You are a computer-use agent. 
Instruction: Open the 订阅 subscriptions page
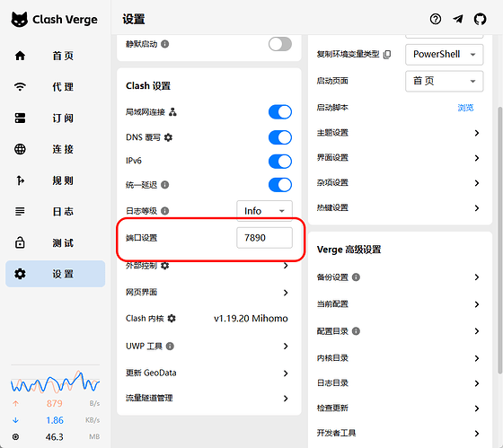[55, 118]
